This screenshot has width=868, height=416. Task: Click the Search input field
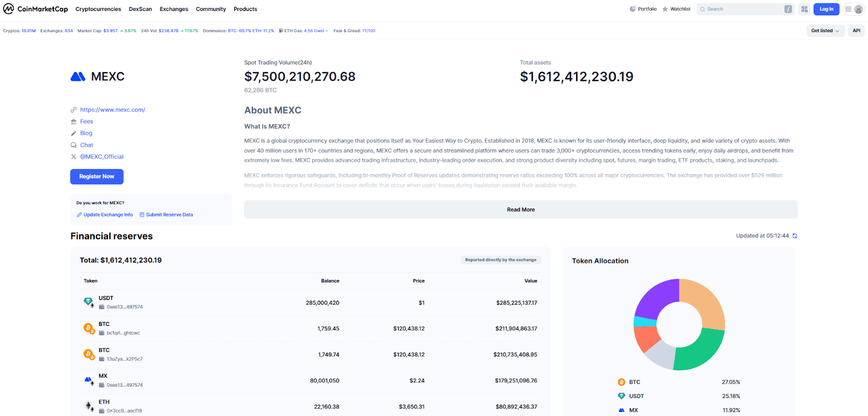[745, 9]
